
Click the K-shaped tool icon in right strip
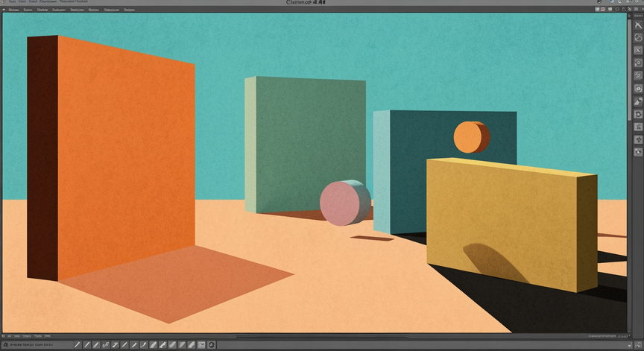click(x=638, y=50)
